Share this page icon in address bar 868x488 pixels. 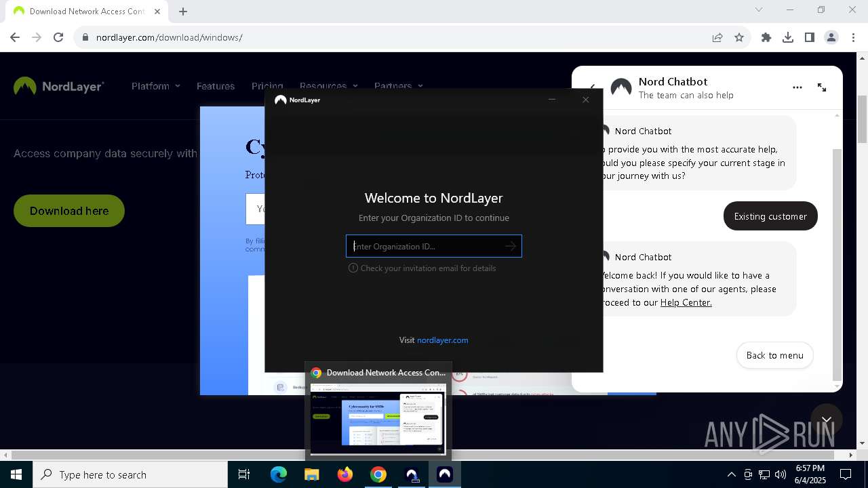point(717,37)
